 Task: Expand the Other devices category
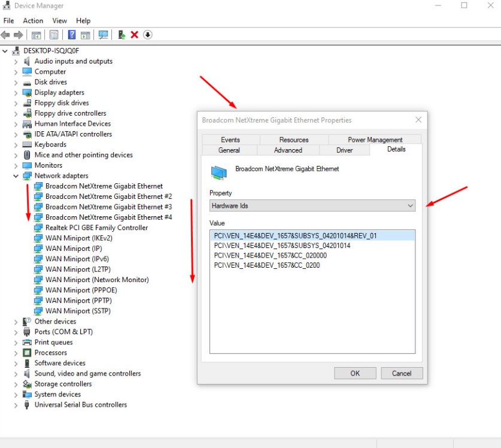point(16,322)
